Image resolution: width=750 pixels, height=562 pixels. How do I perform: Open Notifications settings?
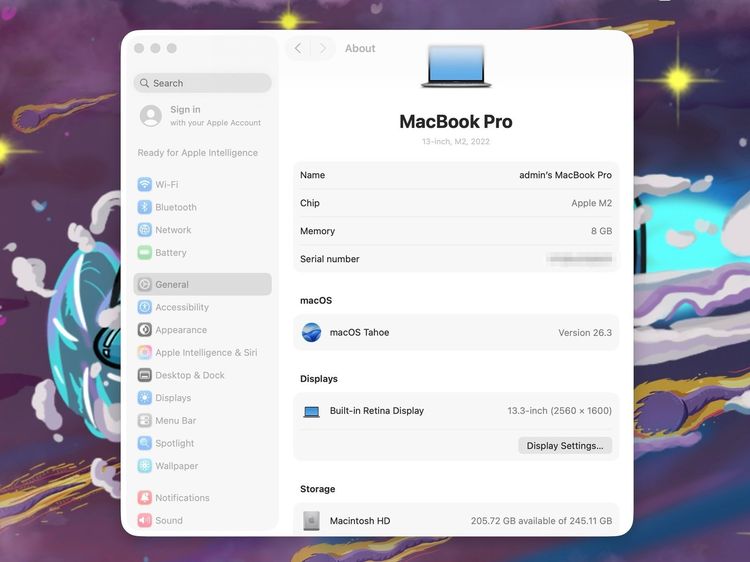point(203,498)
